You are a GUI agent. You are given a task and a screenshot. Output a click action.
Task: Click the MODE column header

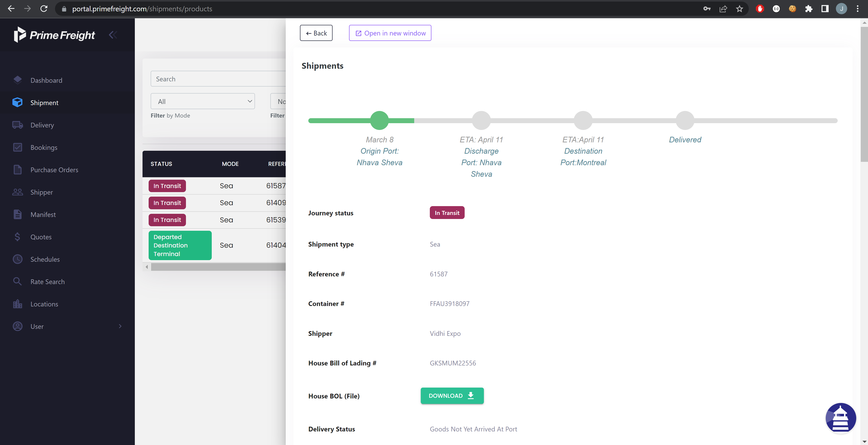230,164
